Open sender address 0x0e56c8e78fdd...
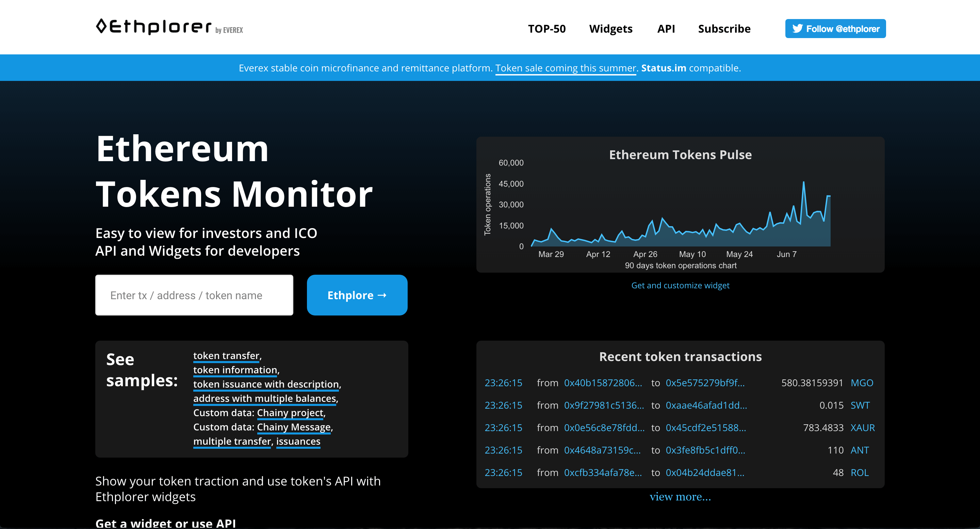 pyautogui.click(x=604, y=428)
